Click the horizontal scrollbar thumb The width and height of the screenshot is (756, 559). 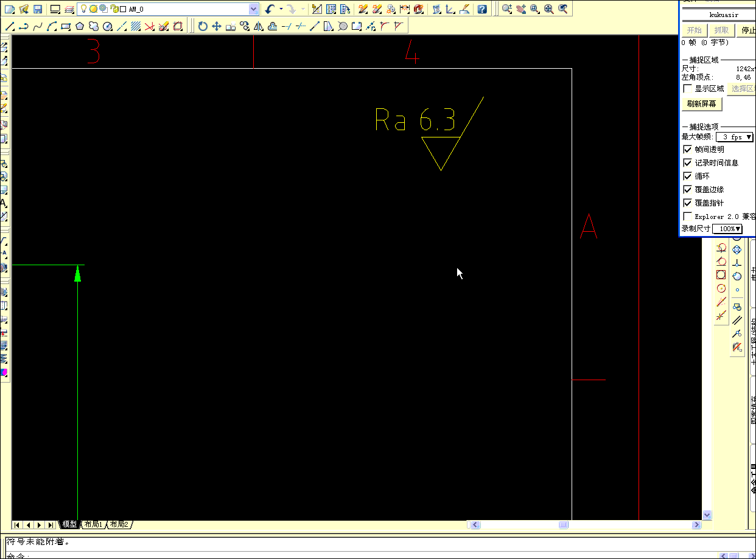pos(564,525)
